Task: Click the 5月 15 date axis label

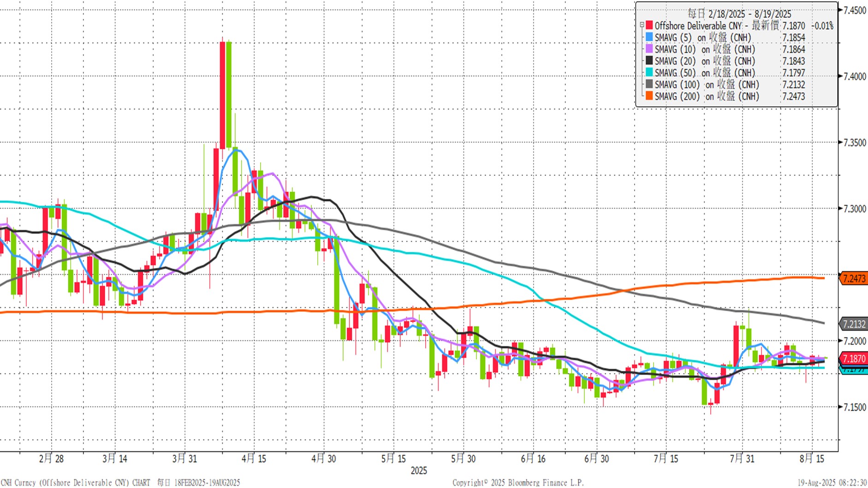Action: tap(393, 458)
